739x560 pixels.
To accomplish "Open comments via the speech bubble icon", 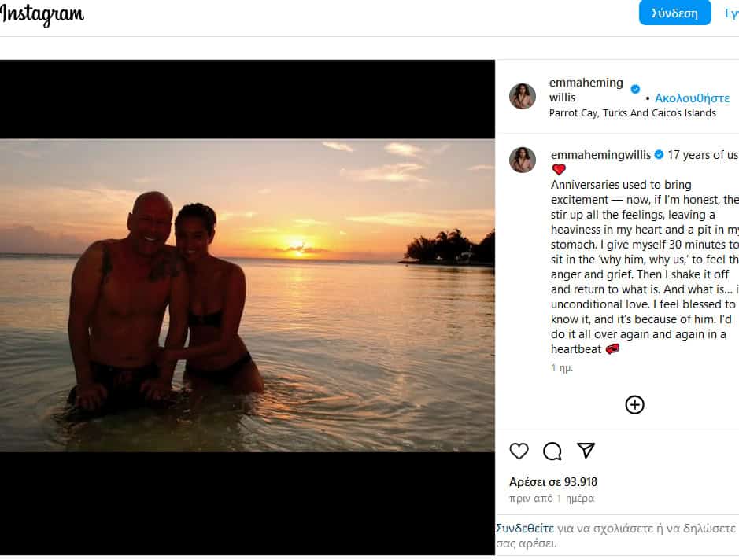I will (x=552, y=451).
